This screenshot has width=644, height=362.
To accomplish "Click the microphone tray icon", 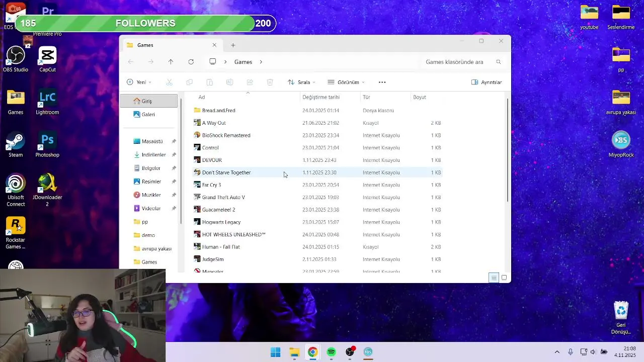I will (570, 352).
